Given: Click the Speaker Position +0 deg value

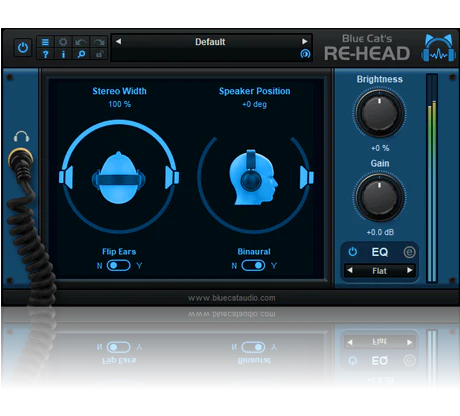Looking at the screenshot, I should click(254, 104).
